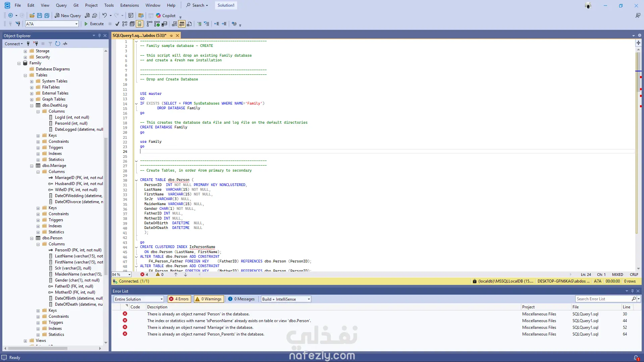Image resolution: width=644 pixels, height=362 pixels.
Task: Toggle the 4 Errors filter button
Action: click(x=179, y=299)
